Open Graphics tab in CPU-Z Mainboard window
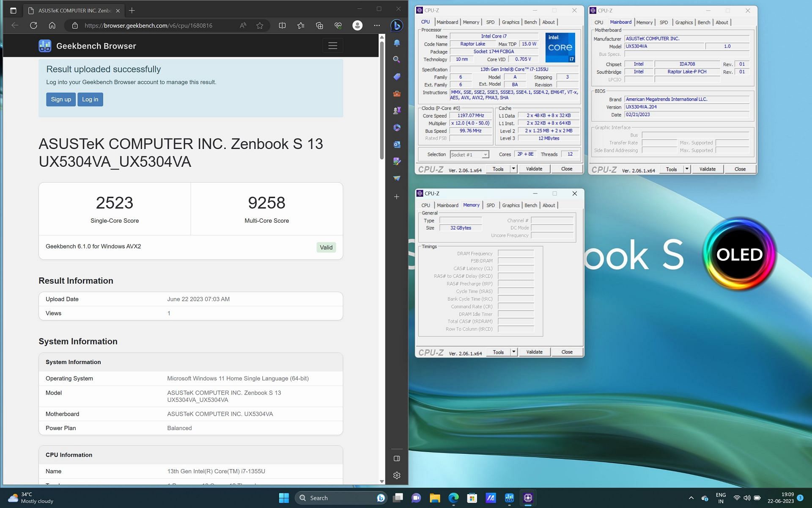 [x=684, y=22]
